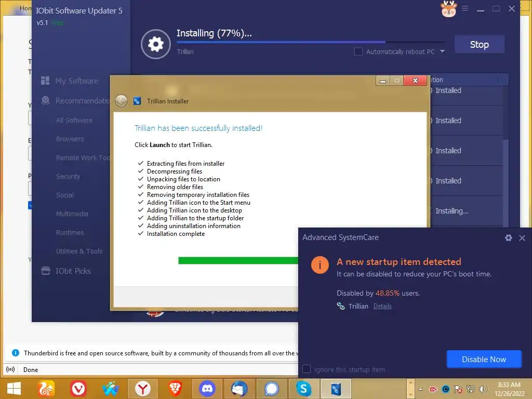Click the 'Installing...' status text
The image size is (532, 399).
coord(452,211)
